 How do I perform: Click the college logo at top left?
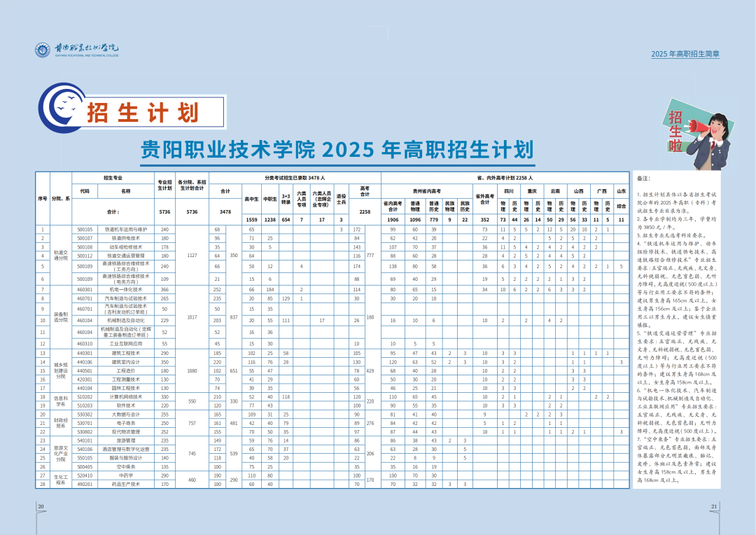[77, 50]
